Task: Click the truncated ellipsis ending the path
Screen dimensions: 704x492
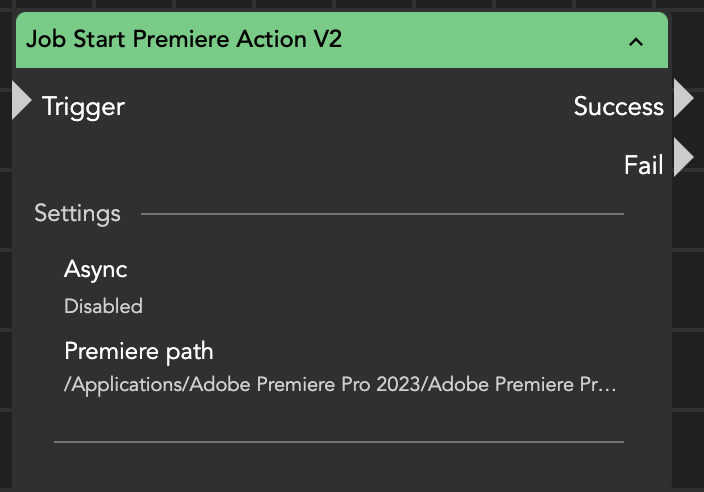Action: [610, 385]
